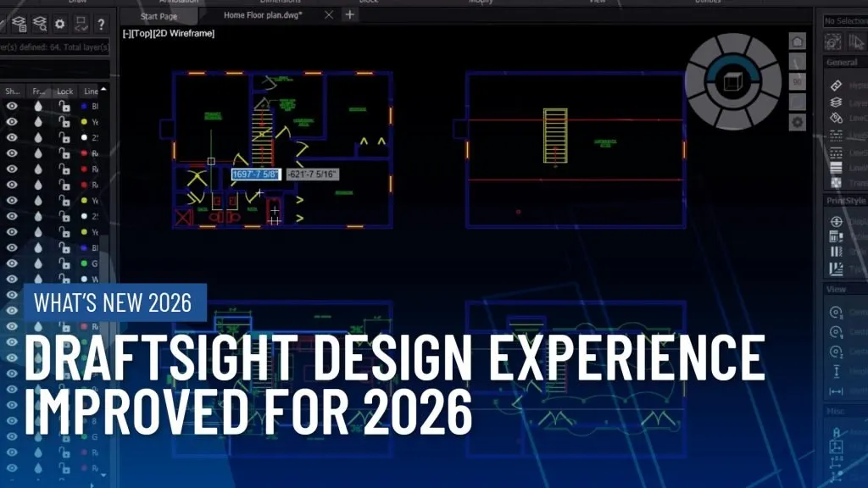Screen dimensions: 868x488
Task: Click the Center X view property icon
Action: click(x=836, y=312)
